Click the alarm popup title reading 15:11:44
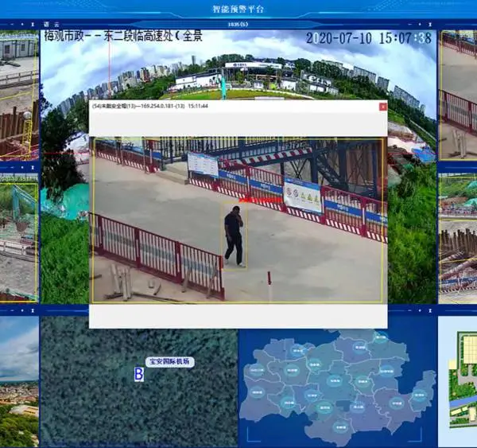Viewport: 477px width, 448px height. (150, 106)
